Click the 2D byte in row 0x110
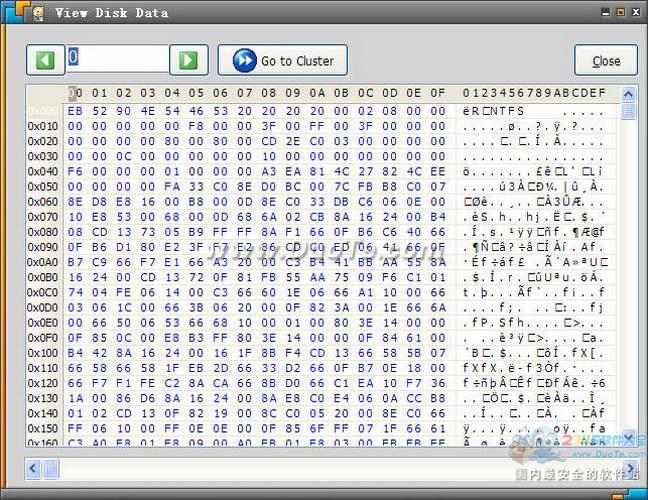Screen dimensions: 648x500 coord(220,368)
